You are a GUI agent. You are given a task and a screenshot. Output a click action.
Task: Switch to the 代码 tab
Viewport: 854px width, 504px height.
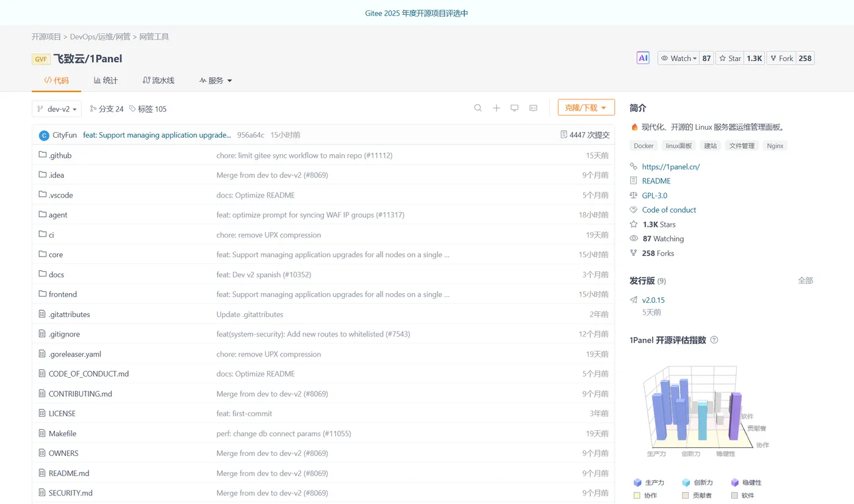(56, 80)
